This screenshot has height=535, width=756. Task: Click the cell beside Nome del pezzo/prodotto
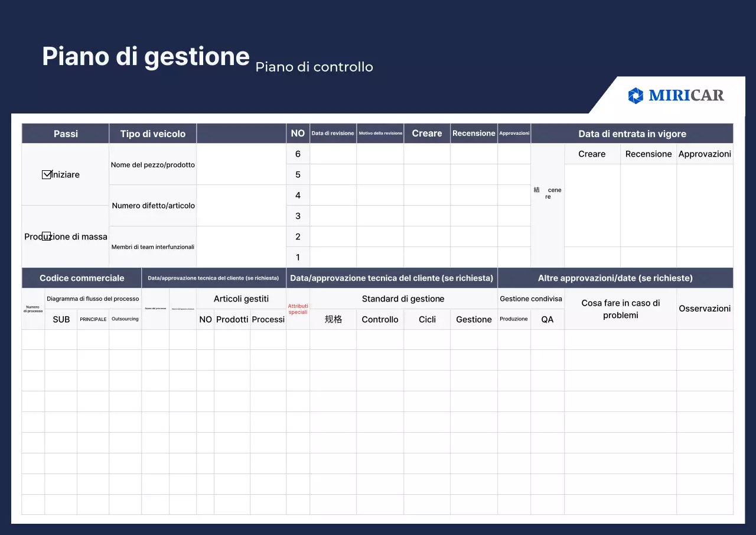pos(241,164)
